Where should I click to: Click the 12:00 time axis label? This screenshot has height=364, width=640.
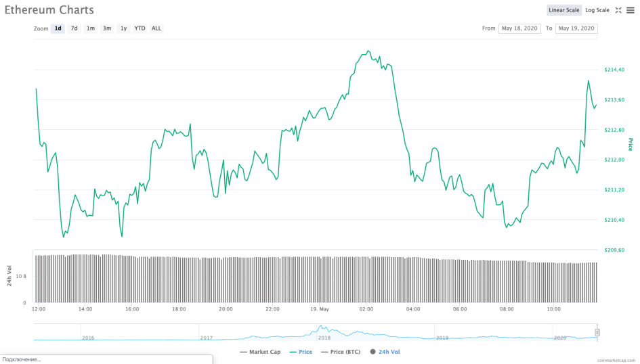(x=39, y=309)
